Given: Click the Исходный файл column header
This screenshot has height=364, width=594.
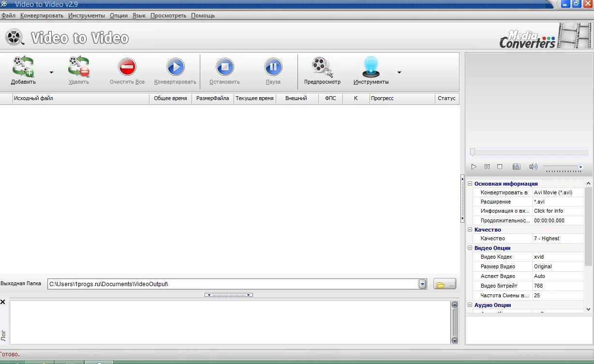Looking at the screenshot, I should 81,98.
